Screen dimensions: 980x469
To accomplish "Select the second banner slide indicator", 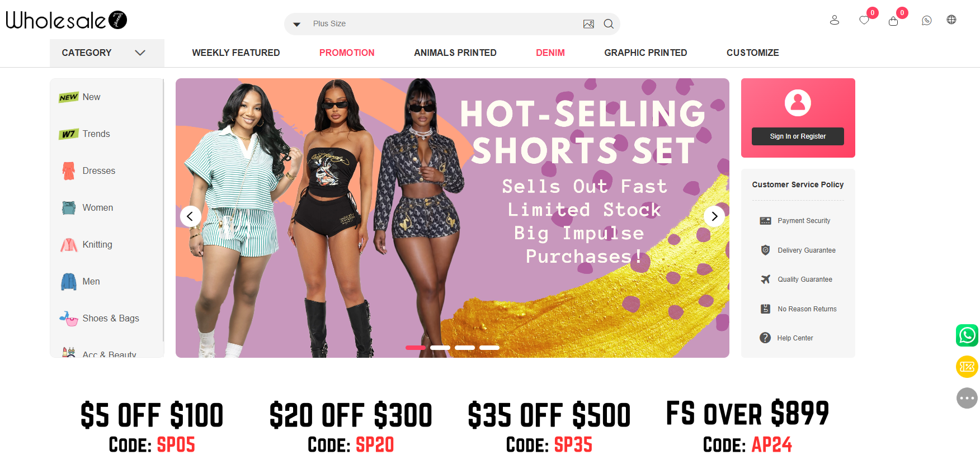I will (x=440, y=348).
